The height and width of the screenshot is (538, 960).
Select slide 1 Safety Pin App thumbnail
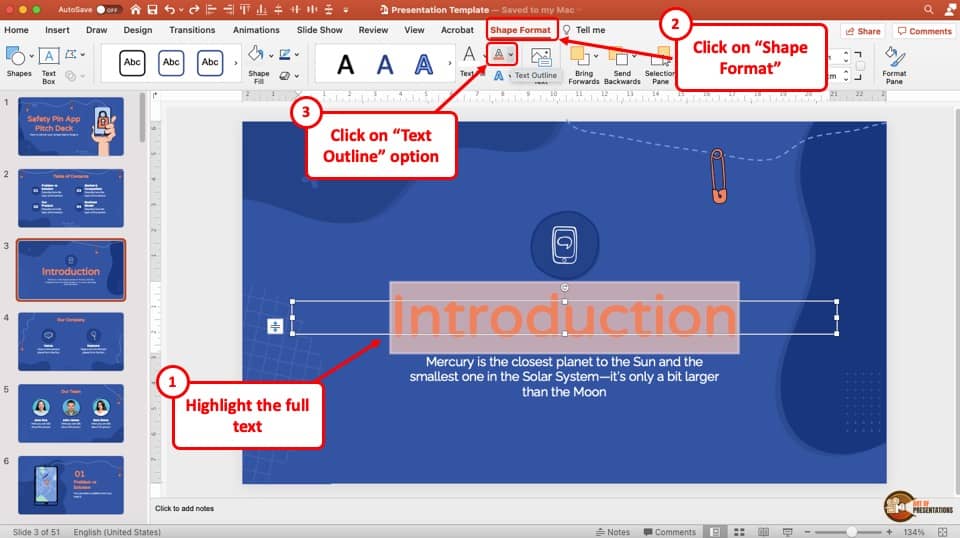click(71, 126)
